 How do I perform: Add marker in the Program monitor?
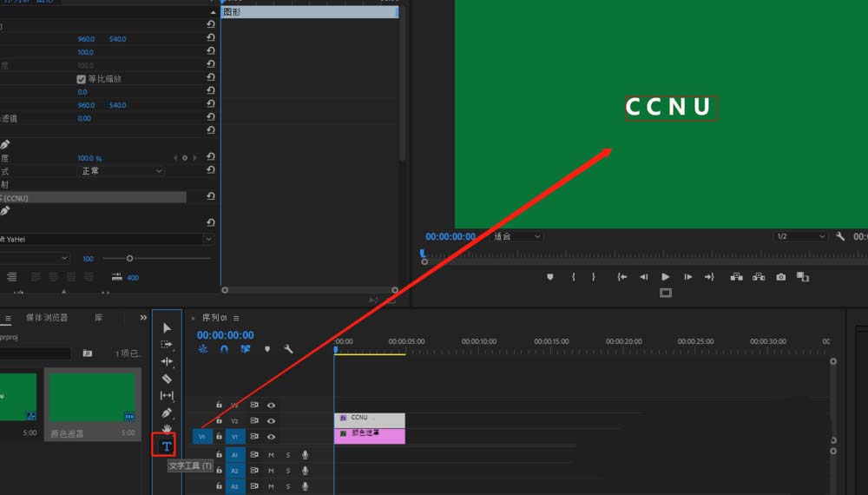549,277
